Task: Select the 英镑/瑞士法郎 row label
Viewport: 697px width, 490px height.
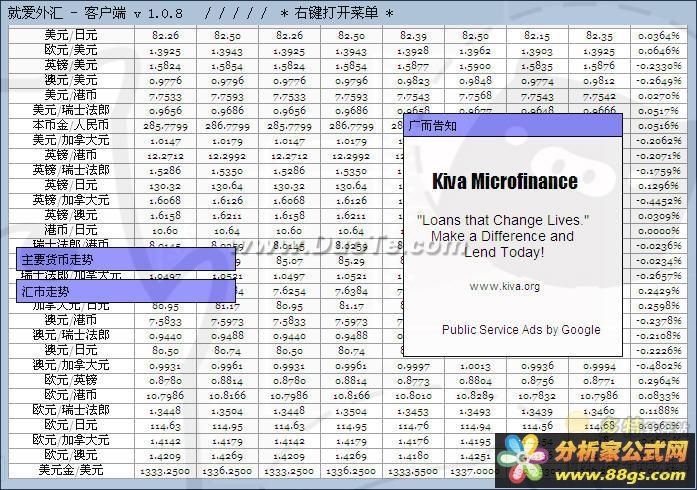Action: (71, 170)
